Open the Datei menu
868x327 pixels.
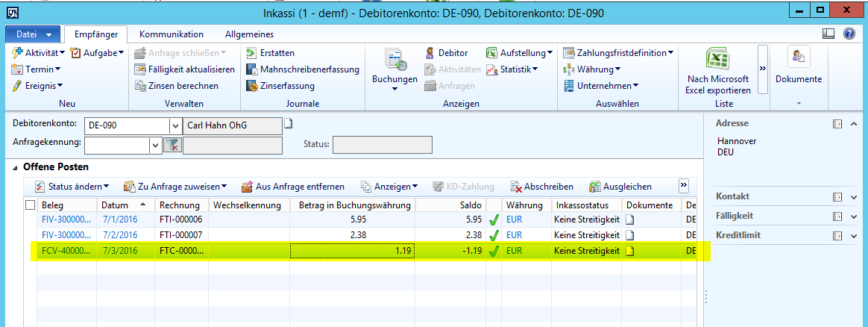(33, 35)
